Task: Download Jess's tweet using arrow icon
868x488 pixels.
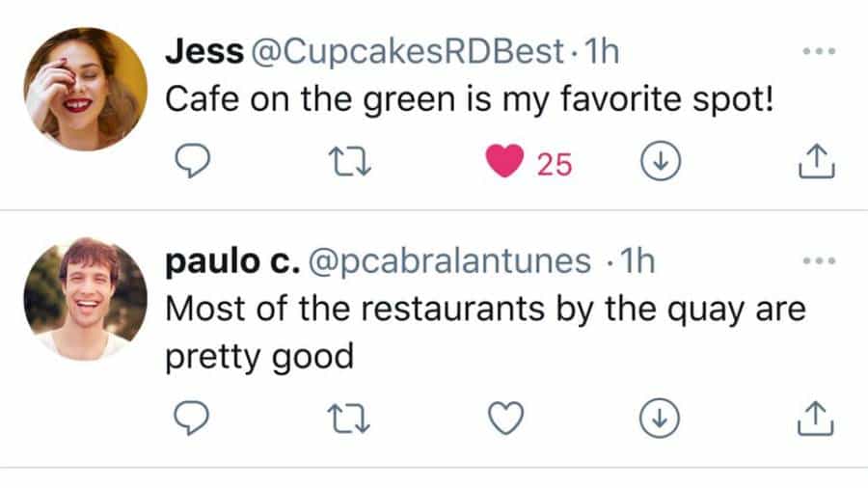Action: pyautogui.click(x=662, y=164)
